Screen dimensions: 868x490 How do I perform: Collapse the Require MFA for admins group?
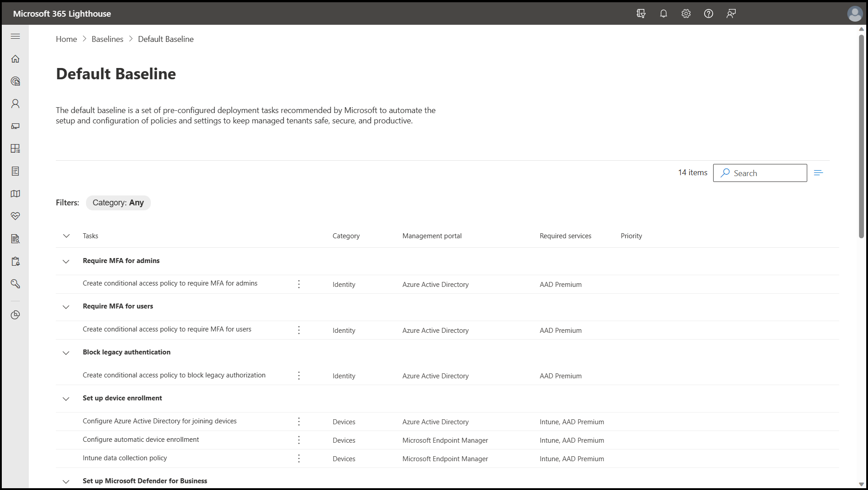(66, 261)
